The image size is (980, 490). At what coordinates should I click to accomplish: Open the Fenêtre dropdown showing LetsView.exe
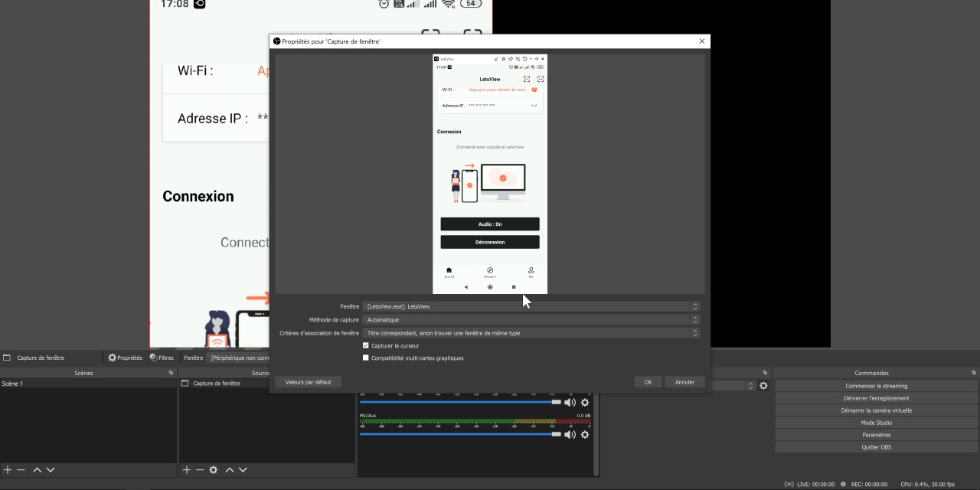(531, 306)
